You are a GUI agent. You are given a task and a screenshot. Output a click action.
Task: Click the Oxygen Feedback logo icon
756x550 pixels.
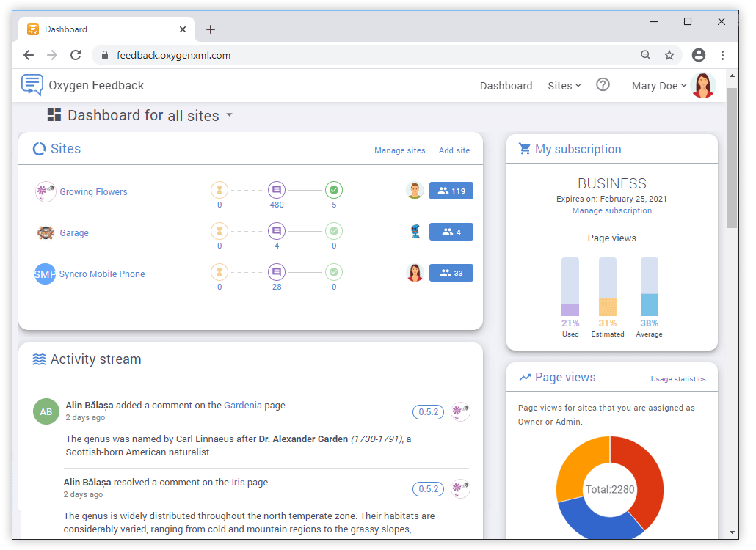pyautogui.click(x=32, y=85)
